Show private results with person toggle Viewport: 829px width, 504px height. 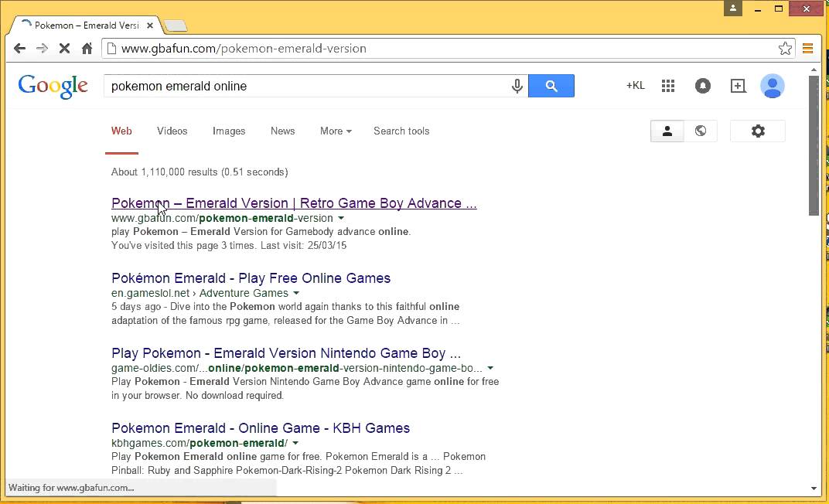tap(667, 131)
